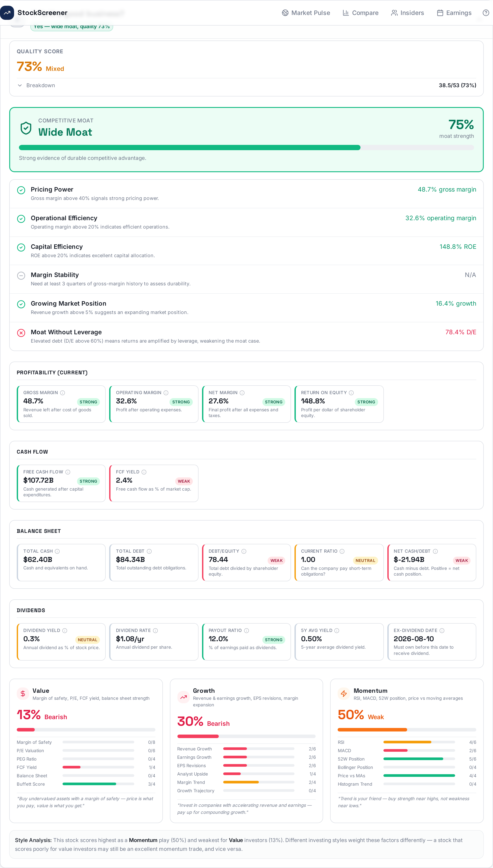Click the Momentum lightning-bolt icon
Viewport: 493px width, 868px height.
click(344, 694)
